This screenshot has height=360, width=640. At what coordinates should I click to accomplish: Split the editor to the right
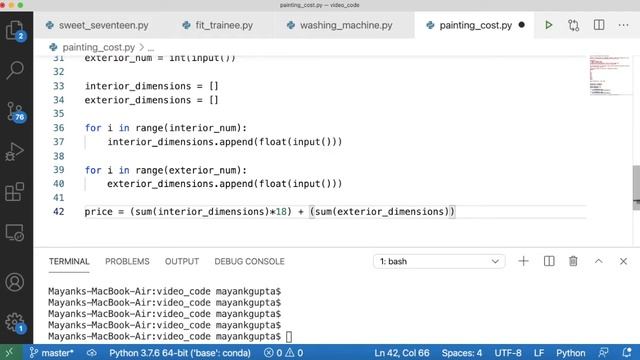[599, 25]
